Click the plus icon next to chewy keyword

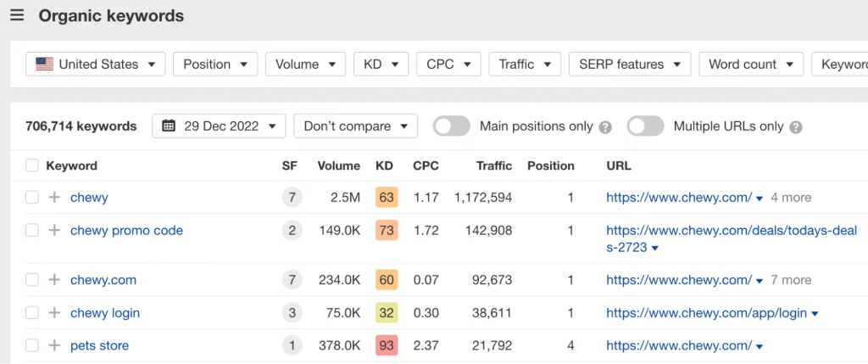click(x=54, y=198)
